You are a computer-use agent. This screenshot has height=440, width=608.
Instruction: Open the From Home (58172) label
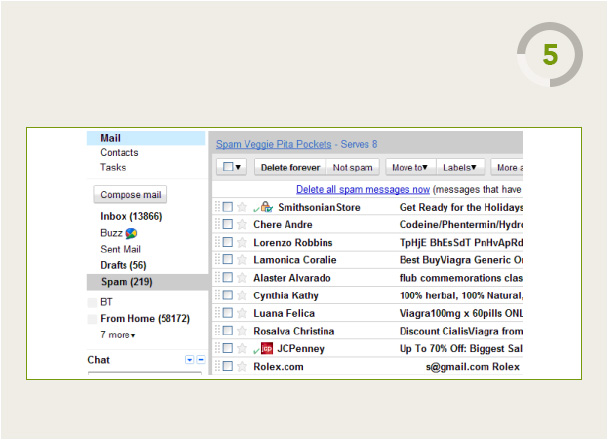[145, 318]
